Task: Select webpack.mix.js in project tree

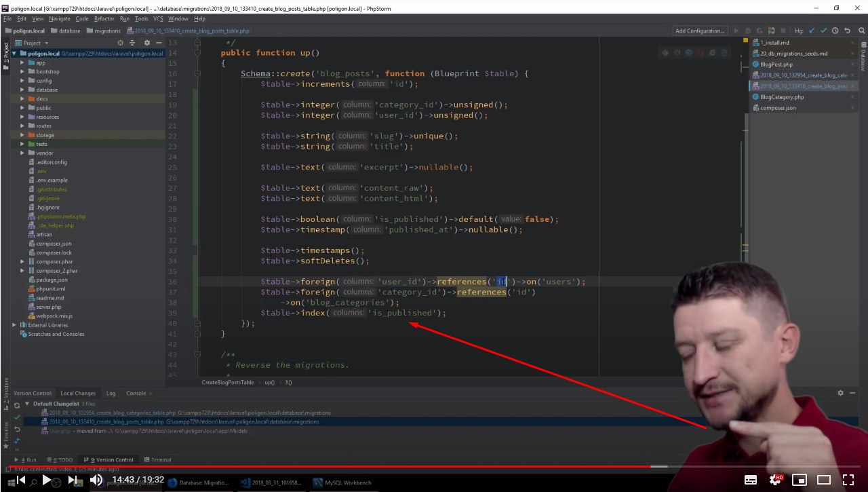Action: point(54,316)
